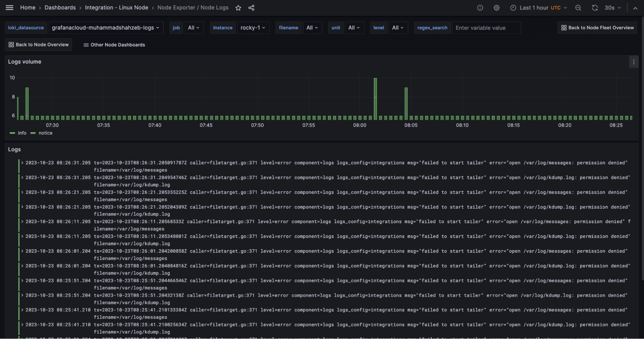Open the instance dropdown showing rocky-1
Image resolution: width=644 pixels, height=339 pixels.
[x=253, y=27]
